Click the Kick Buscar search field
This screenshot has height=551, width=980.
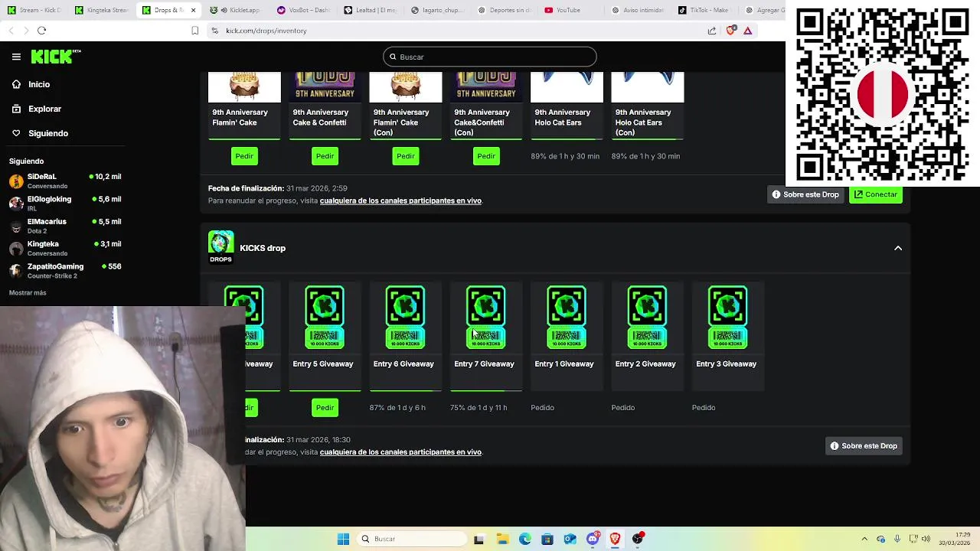click(x=490, y=57)
